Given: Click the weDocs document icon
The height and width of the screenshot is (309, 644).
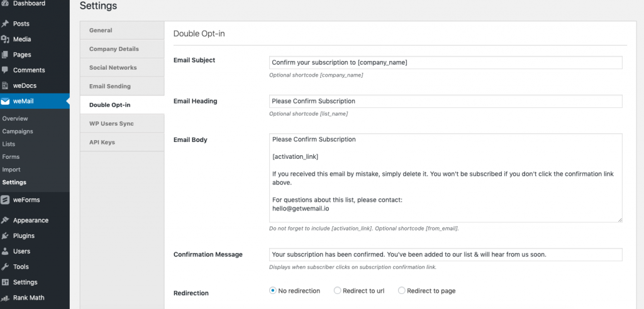Looking at the screenshot, I should coord(5,86).
